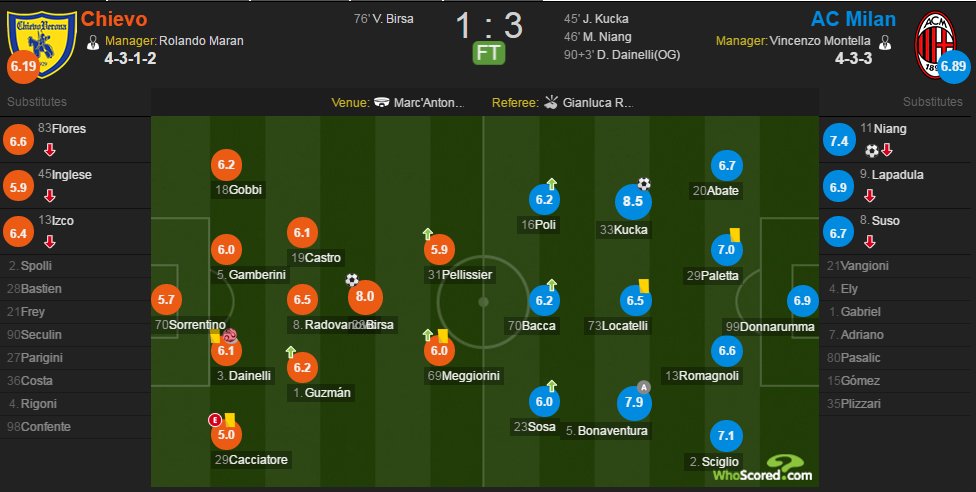Image resolution: width=976 pixels, height=492 pixels.
Task: Click the error badge on Cacciatore
Action: click(x=215, y=420)
